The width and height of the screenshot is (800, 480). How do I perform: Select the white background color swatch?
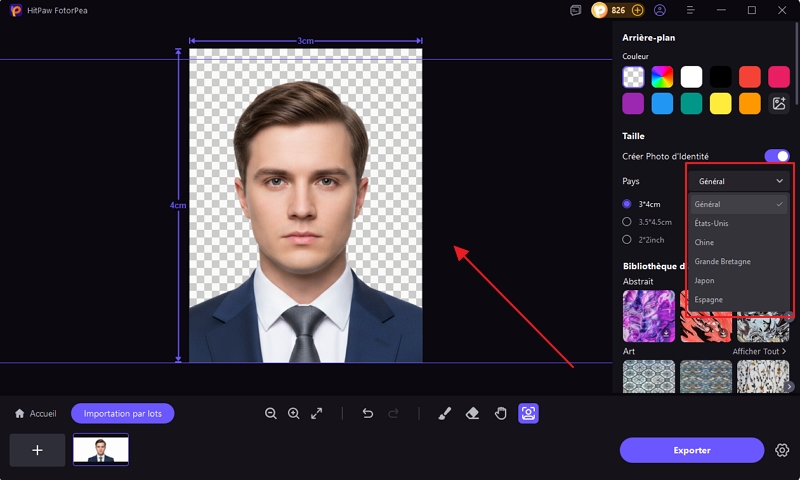[691, 77]
